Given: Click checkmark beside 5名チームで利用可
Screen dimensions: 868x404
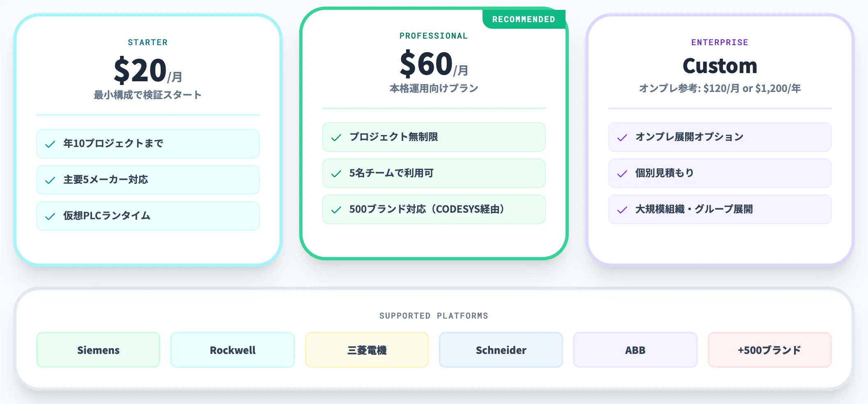Looking at the screenshot, I should [x=336, y=174].
